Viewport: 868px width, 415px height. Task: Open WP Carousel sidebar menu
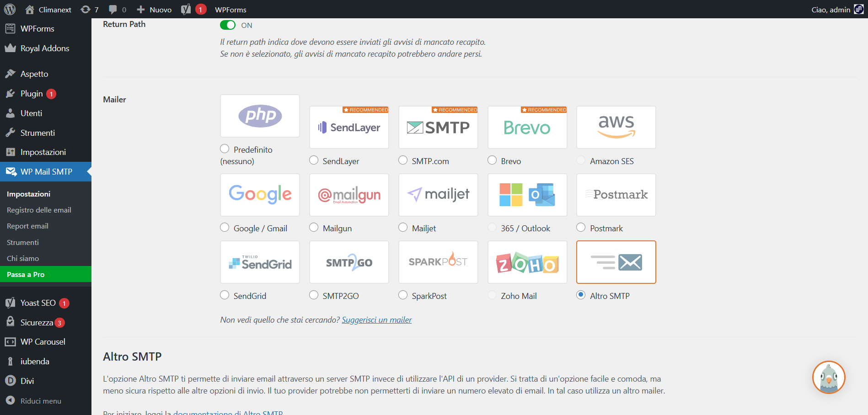coord(46,342)
